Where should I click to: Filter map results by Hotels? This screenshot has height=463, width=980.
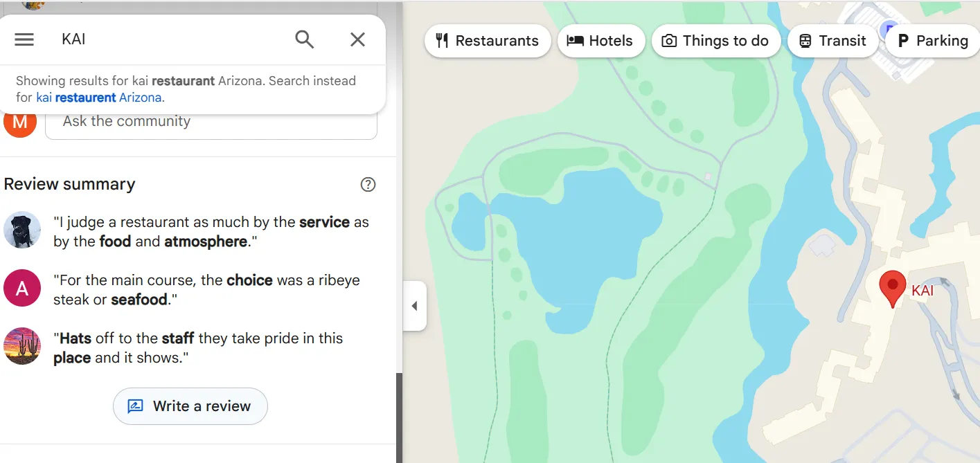pyautogui.click(x=601, y=41)
